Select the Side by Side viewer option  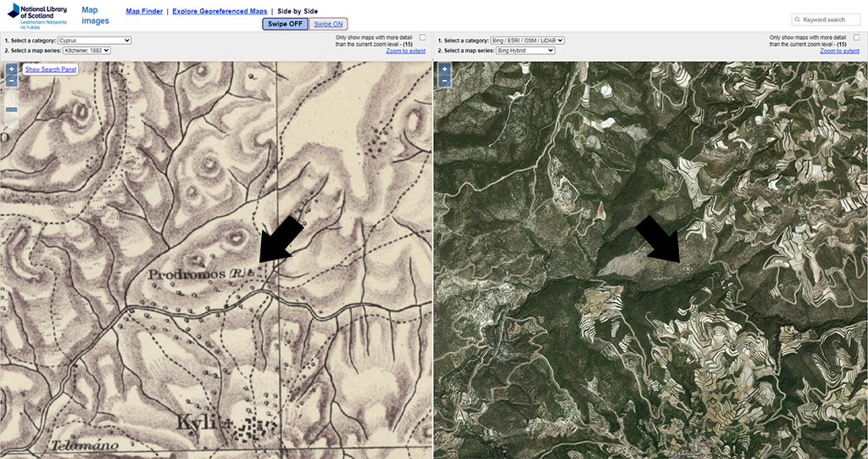[x=298, y=11]
